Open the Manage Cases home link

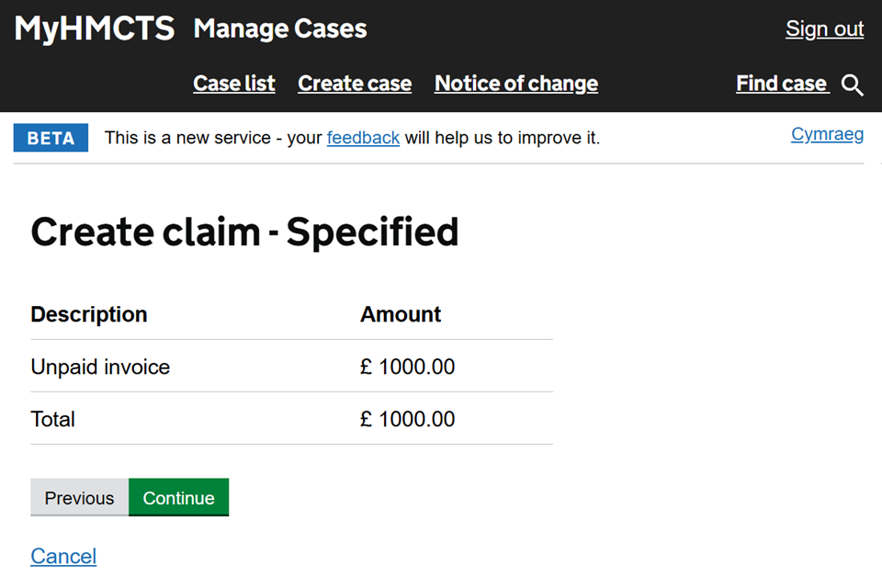(x=280, y=28)
